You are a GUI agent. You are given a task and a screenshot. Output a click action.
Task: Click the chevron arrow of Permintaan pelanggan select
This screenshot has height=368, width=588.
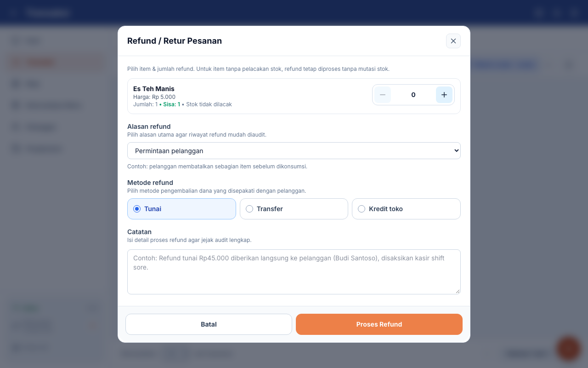(x=456, y=151)
